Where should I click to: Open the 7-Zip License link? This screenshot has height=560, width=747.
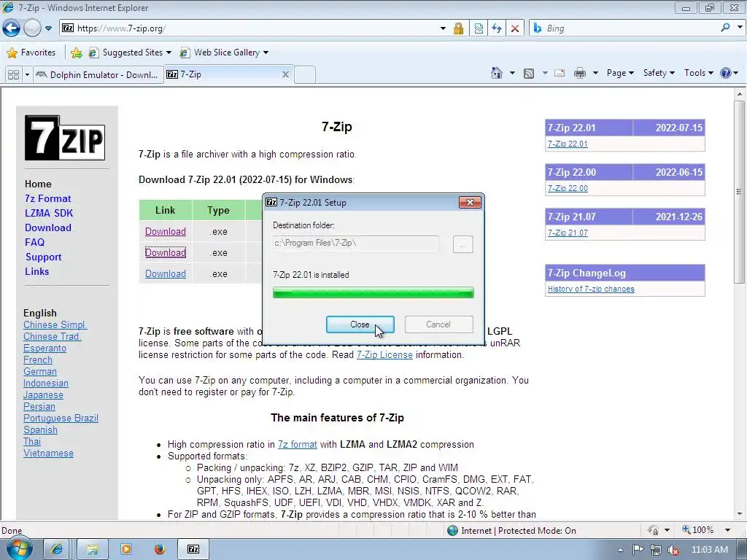pyautogui.click(x=384, y=355)
